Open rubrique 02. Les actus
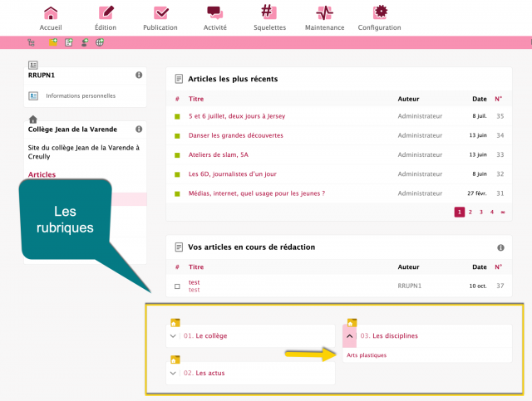532x401 pixels. point(204,374)
